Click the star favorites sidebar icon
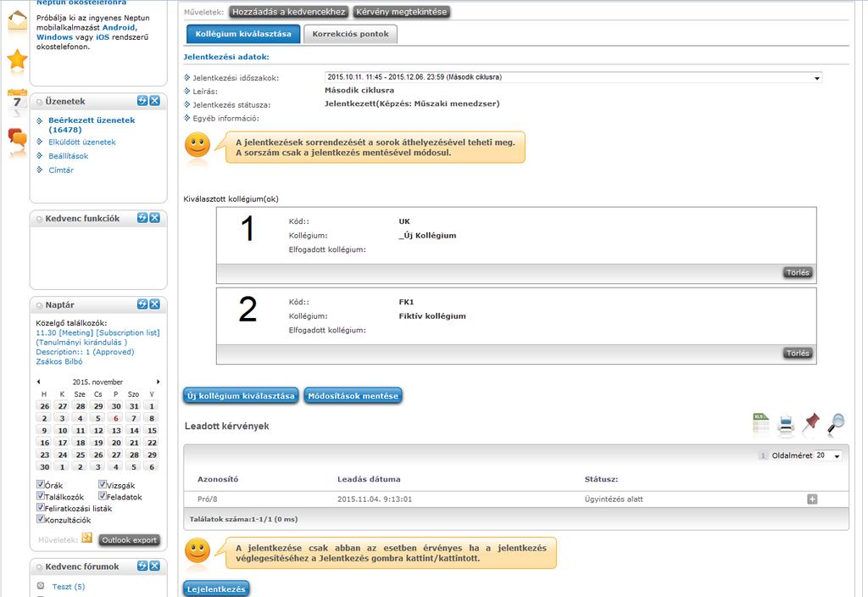 17,60
